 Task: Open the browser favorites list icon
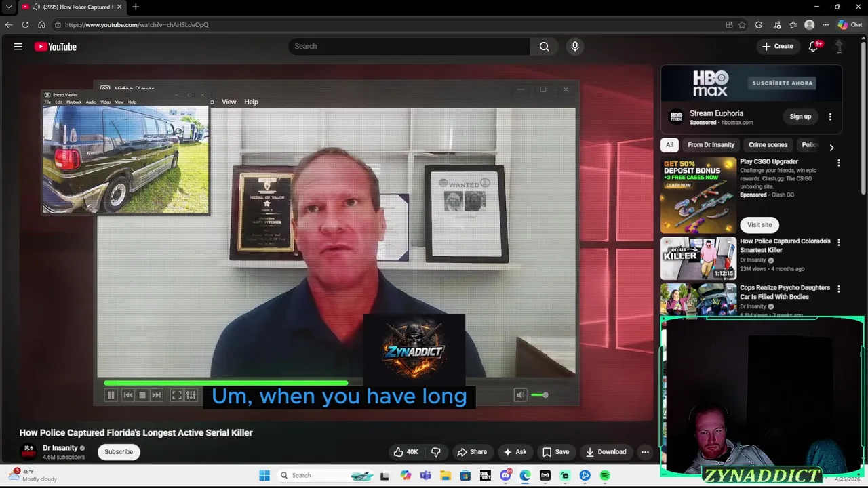click(x=793, y=25)
